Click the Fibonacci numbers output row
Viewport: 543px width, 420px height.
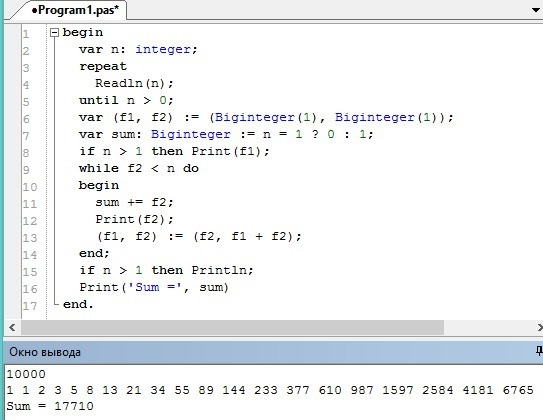[270, 390]
